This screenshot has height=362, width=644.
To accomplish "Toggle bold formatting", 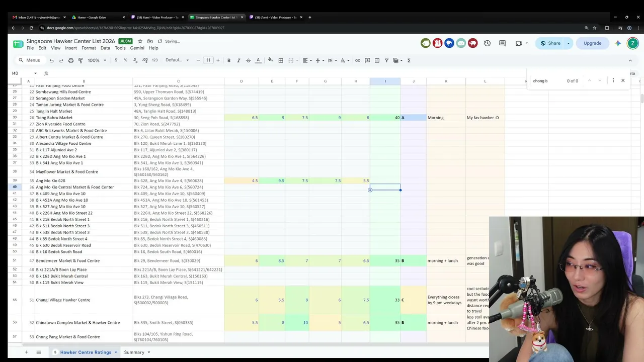I will coord(228,60).
